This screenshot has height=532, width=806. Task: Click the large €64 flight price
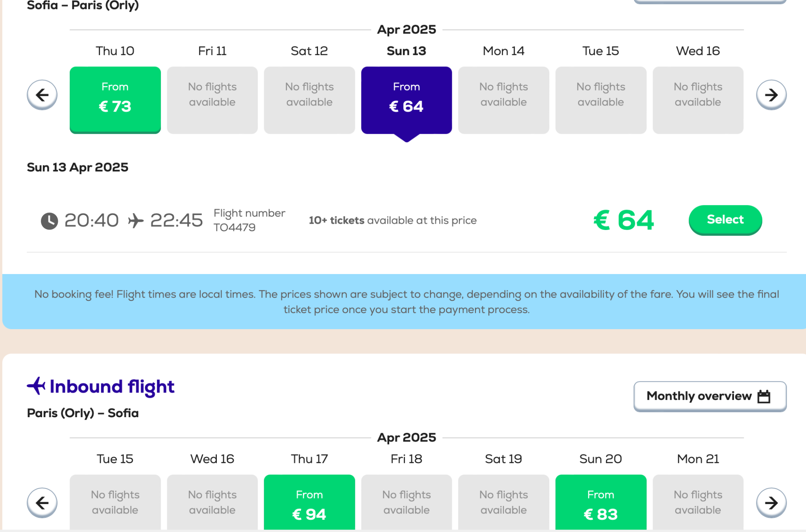624,220
